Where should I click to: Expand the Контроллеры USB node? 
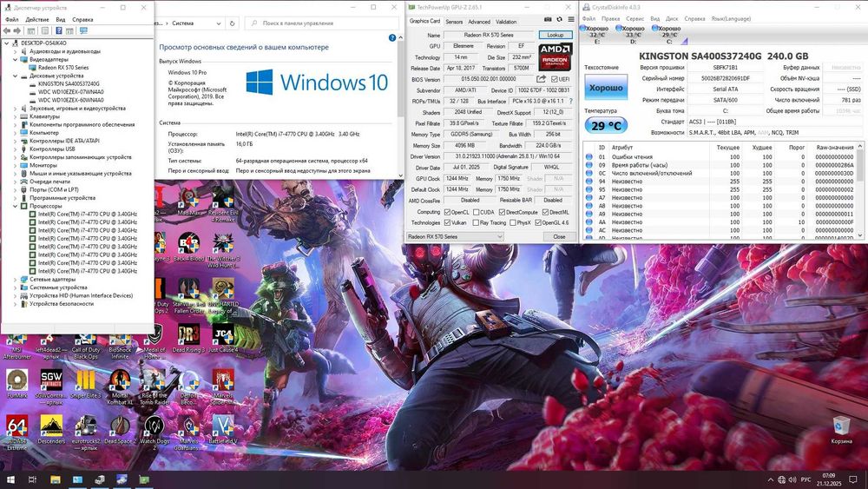(x=16, y=149)
